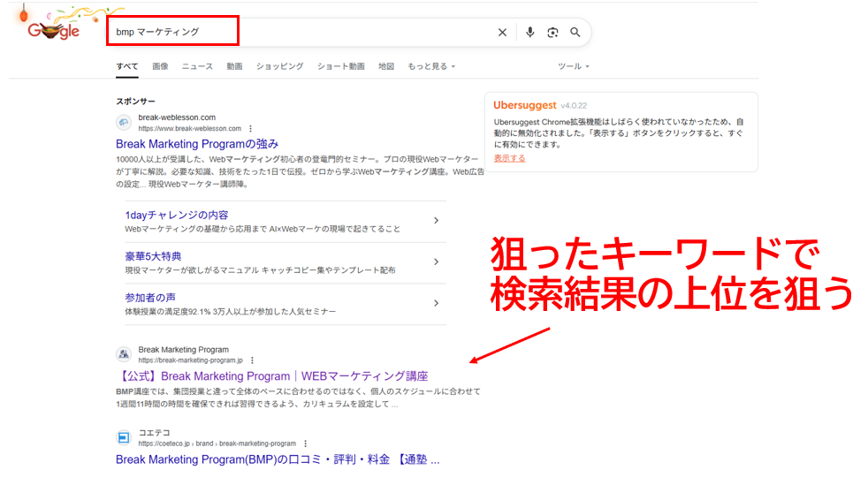Expand chevron on 1dayチャレンジの内容 row
The width and height of the screenshot is (868, 485).
click(437, 221)
